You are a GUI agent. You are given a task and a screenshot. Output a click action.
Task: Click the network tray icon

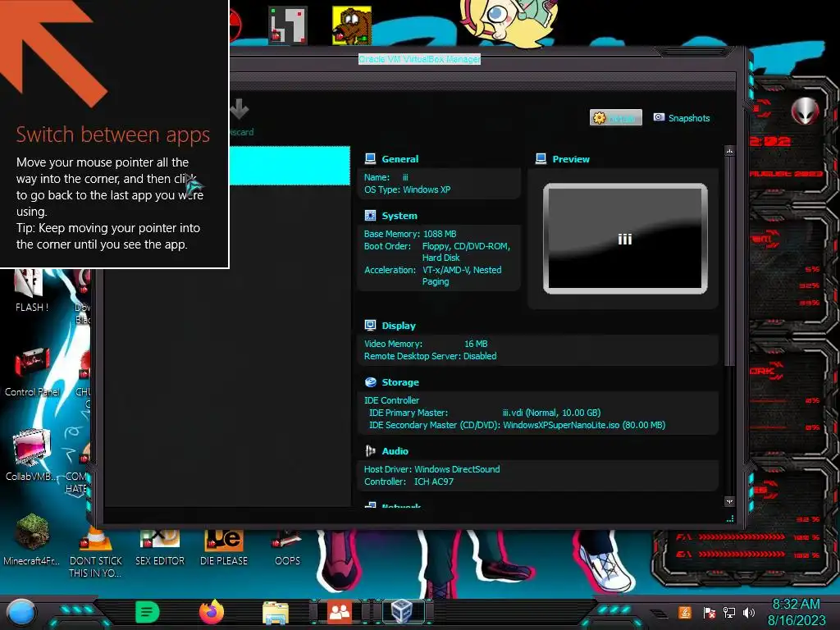[x=728, y=612]
